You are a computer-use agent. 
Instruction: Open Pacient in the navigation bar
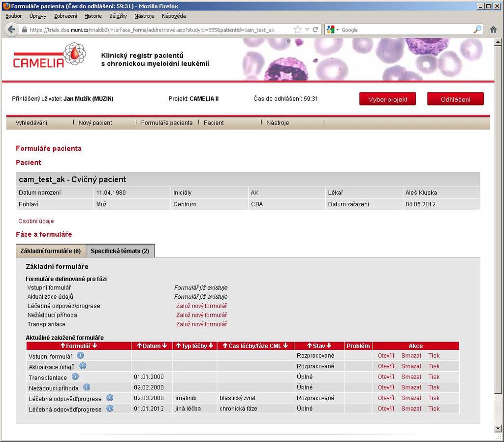214,123
